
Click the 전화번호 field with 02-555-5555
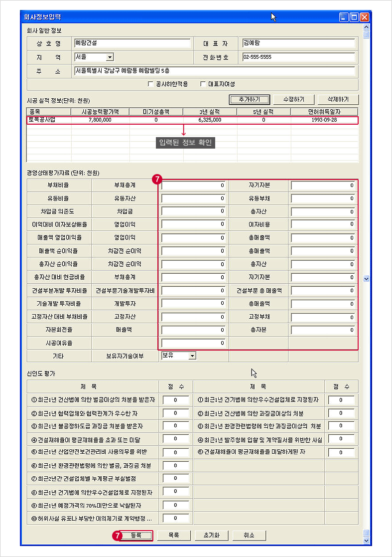(298, 57)
